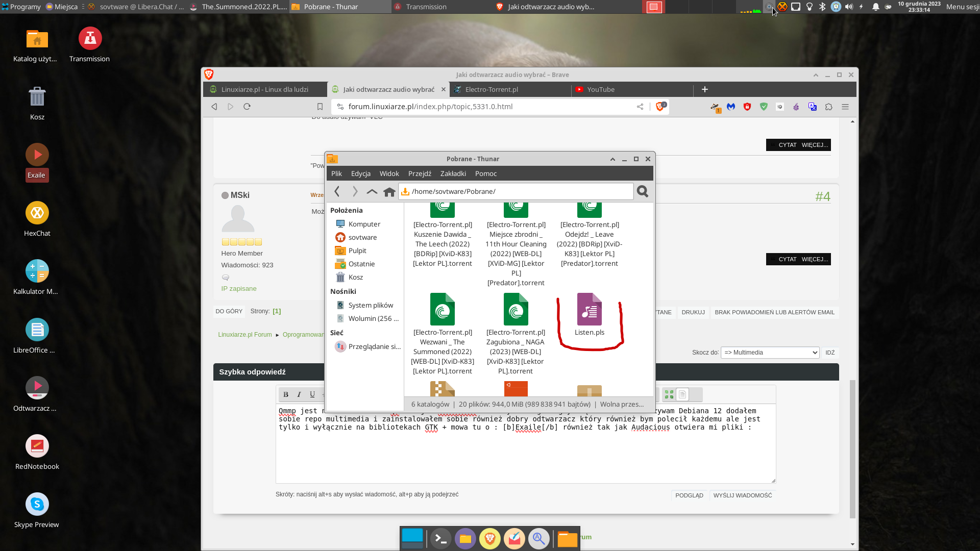Click the IDŹ button
980x551 pixels.
click(830, 353)
